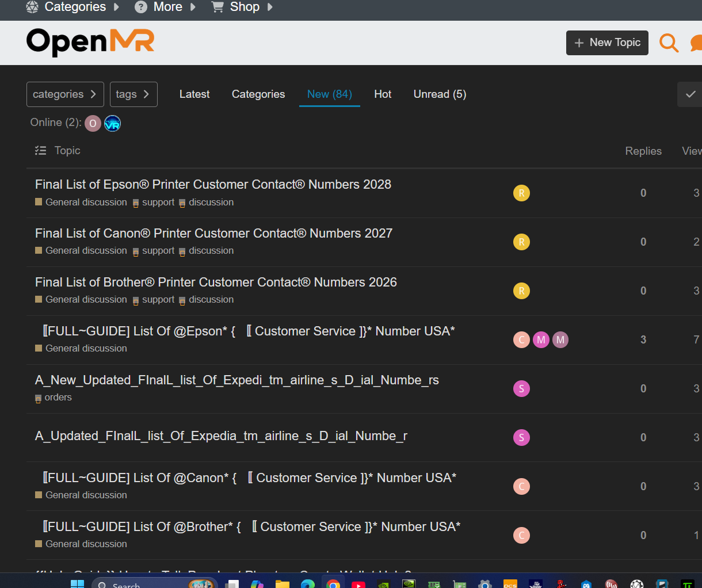The image size is (702, 588).
Task: Sort by the Replies column header
Action: (643, 151)
